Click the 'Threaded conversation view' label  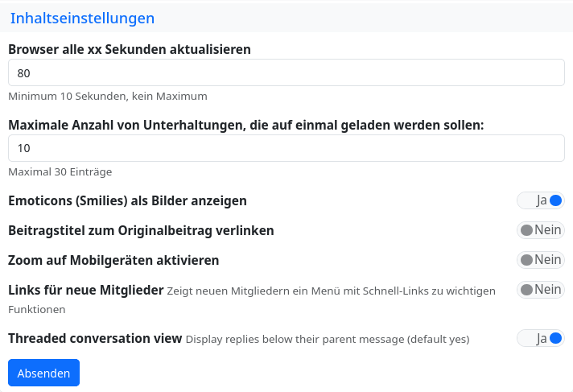(x=95, y=339)
